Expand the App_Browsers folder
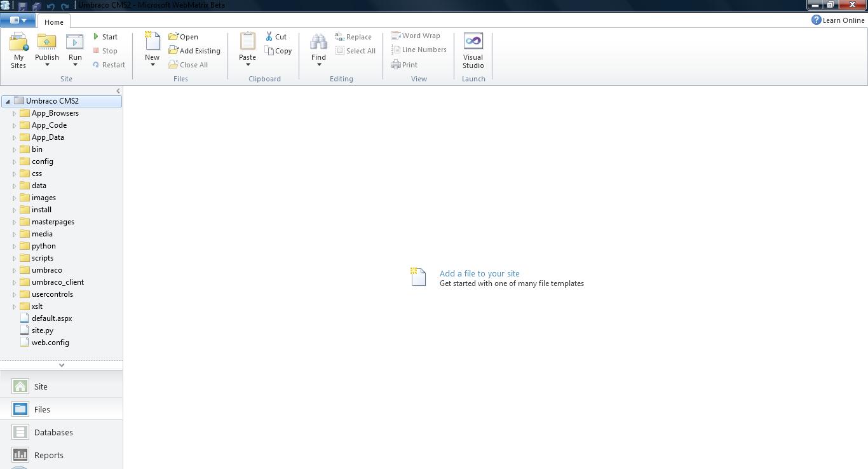868x469 pixels. coord(14,113)
